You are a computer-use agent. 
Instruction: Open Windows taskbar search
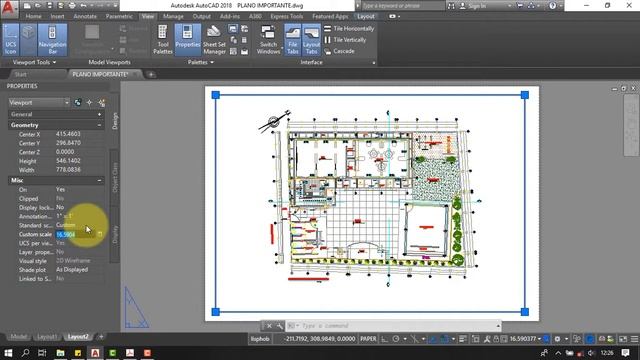(x=25, y=353)
